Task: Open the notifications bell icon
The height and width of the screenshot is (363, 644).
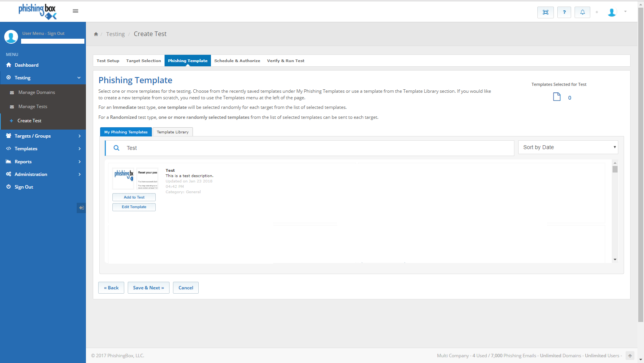Action: (582, 12)
